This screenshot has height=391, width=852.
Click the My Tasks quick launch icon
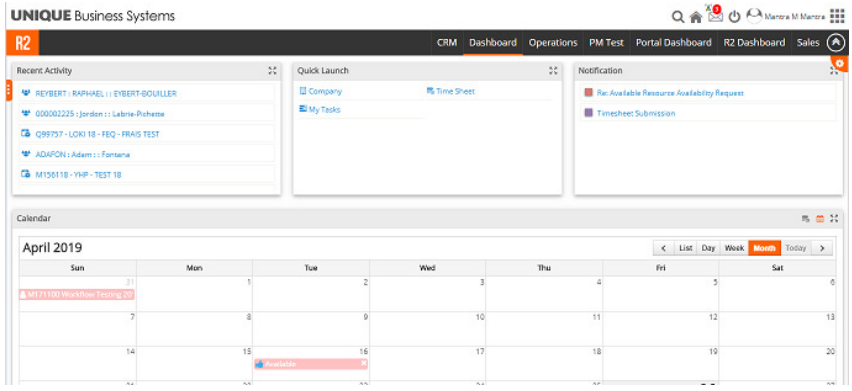303,109
